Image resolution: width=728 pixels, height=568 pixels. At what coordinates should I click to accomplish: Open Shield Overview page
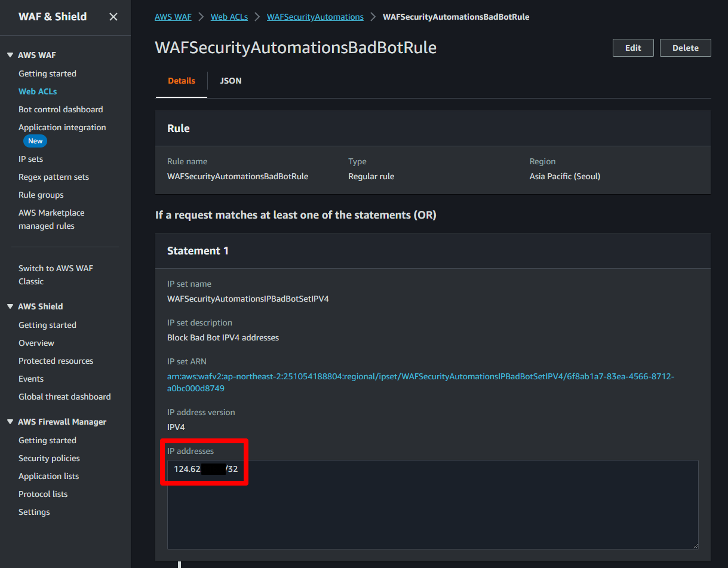tap(36, 343)
